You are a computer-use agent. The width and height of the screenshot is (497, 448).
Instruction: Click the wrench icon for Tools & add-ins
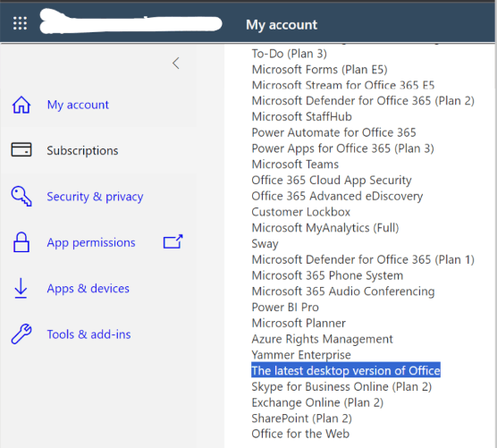[21, 334]
